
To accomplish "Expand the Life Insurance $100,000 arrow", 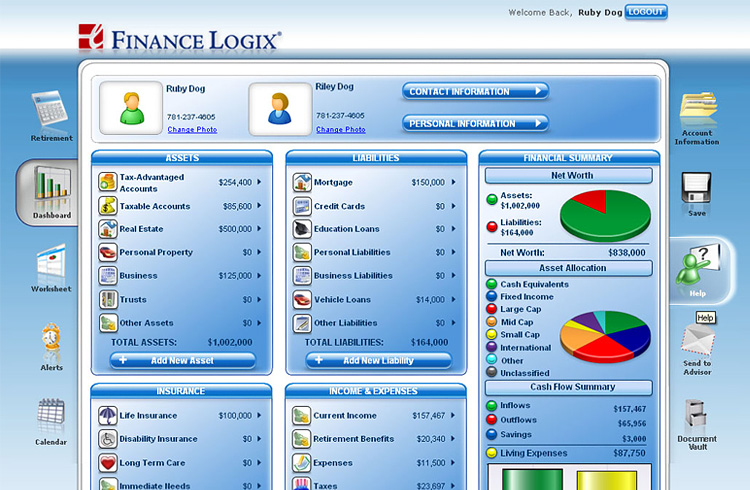I will pos(259,415).
